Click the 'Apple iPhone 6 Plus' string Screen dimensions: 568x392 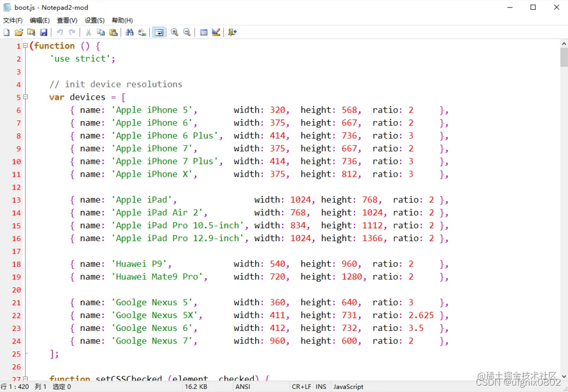[x=165, y=136]
